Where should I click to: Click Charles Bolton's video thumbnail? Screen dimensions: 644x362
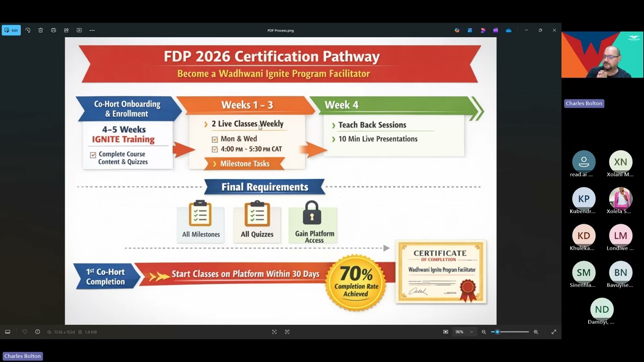pos(603,55)
